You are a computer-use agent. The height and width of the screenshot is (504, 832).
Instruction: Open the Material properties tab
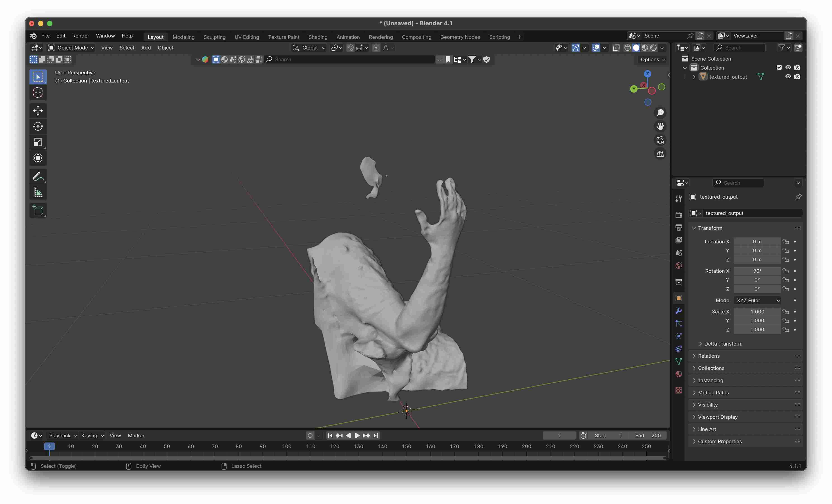(x=678, y=374)
